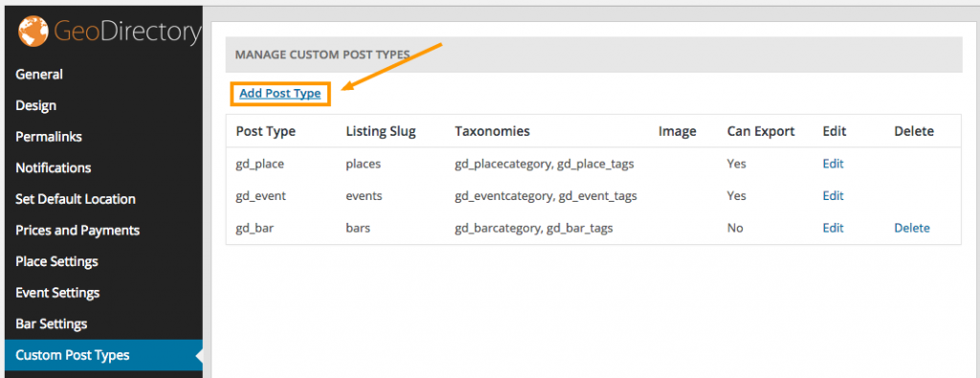Screen dimensions: 980x378
Task: Click gd_placecategory, gd_place_tags taxonomies cell
Action: click(x=545, y=165)
